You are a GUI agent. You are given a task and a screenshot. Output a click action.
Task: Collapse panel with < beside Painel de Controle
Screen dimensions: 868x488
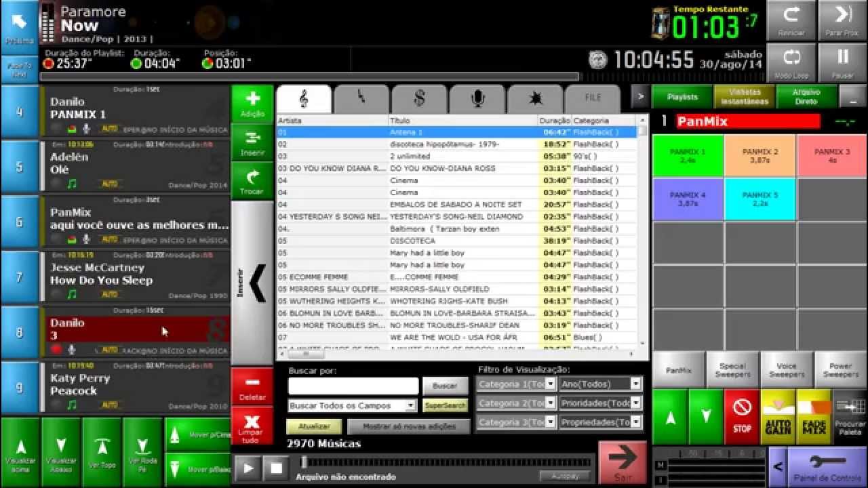point(777,467)
